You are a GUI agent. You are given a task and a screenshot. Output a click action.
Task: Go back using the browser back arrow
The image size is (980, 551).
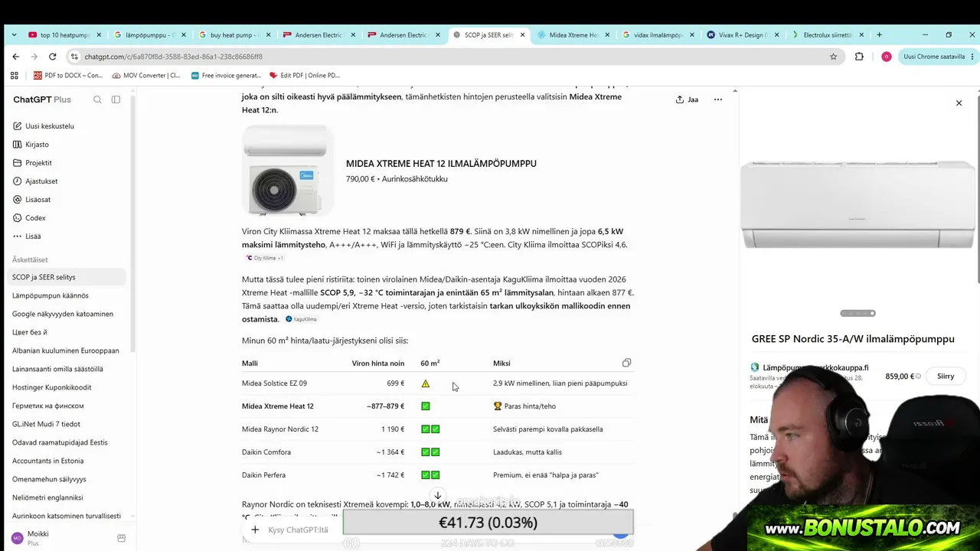[x=15, y=57]
